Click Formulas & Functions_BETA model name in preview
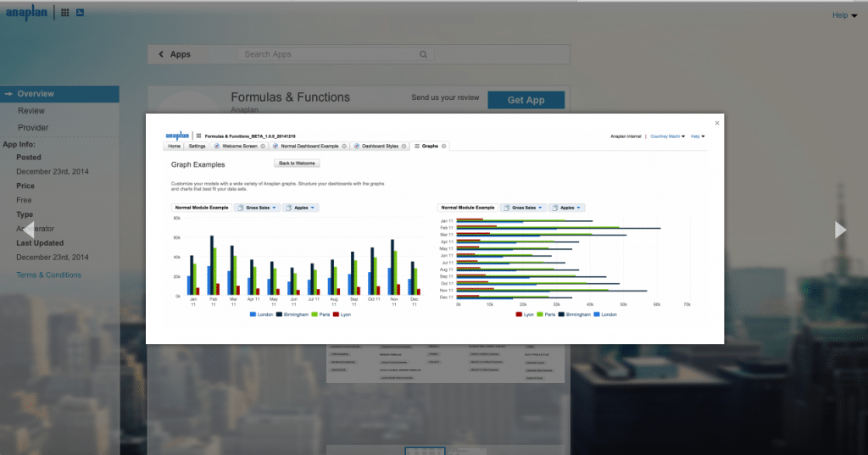Screen dimensions: 868x455 coord(250,136)
